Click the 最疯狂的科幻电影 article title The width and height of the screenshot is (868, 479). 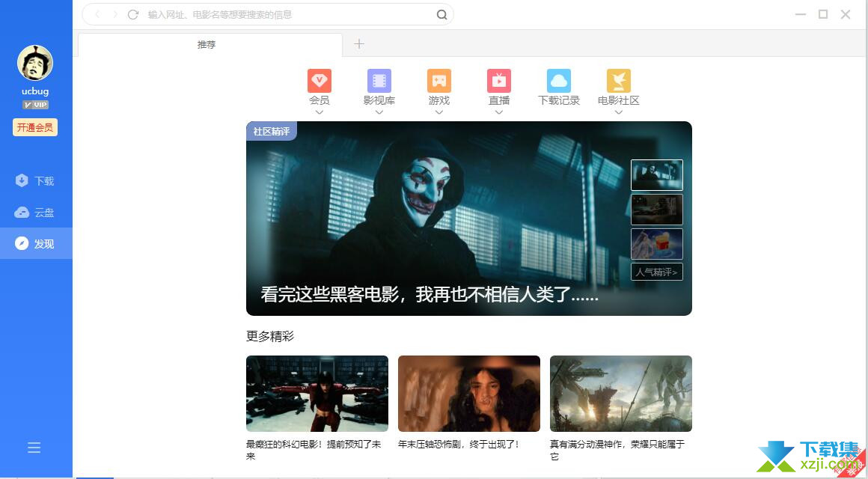pyautogui.click(x=314, y=451)
